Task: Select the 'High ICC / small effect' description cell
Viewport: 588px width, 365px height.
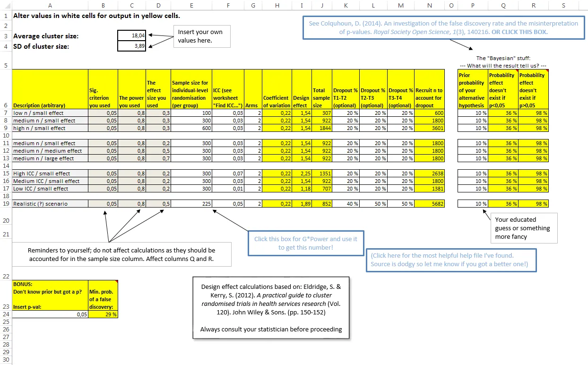Action: coord(50,174)
